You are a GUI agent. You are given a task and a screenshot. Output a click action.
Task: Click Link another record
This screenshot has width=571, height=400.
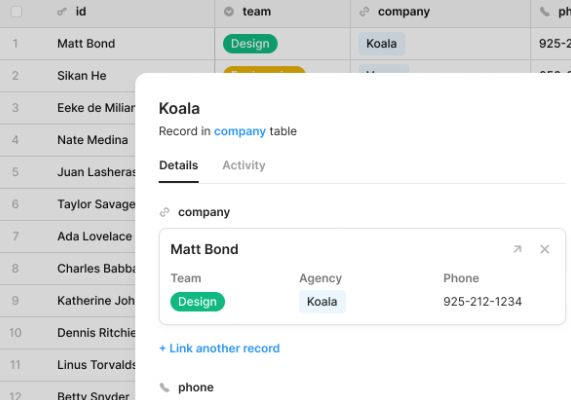[x=220, y=348]
